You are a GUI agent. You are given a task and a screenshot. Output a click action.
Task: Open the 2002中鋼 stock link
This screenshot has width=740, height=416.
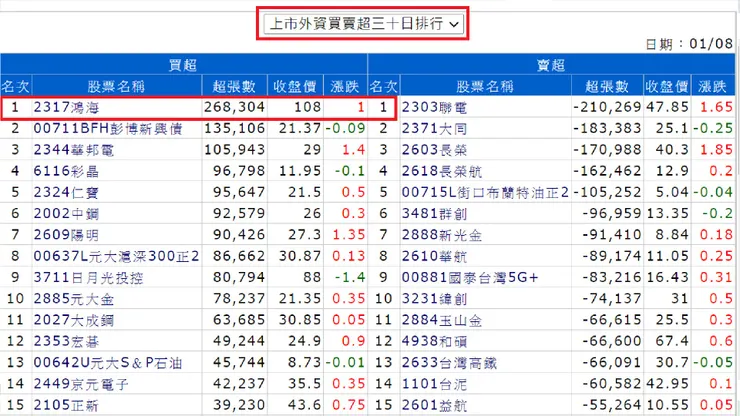67,214
